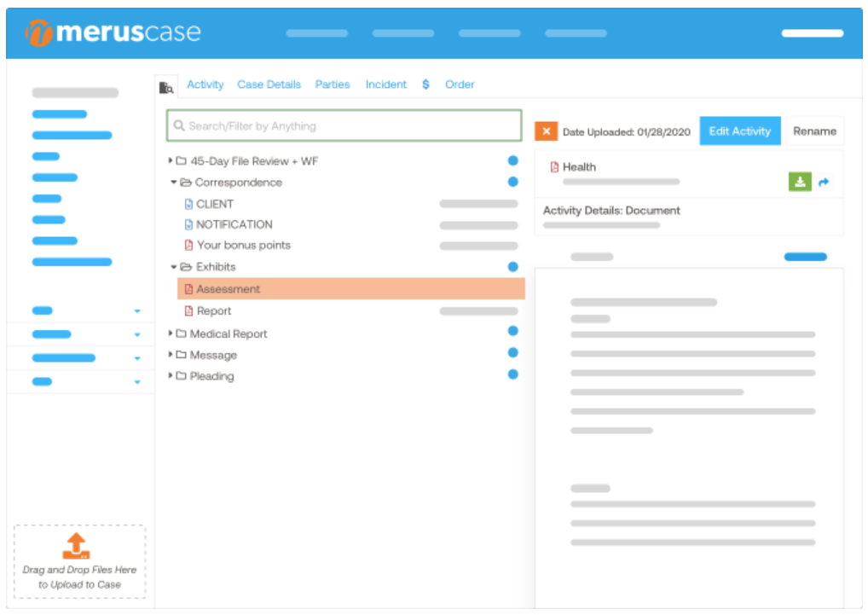Click blue dot beside Correspondence folder

coord(513,182)
